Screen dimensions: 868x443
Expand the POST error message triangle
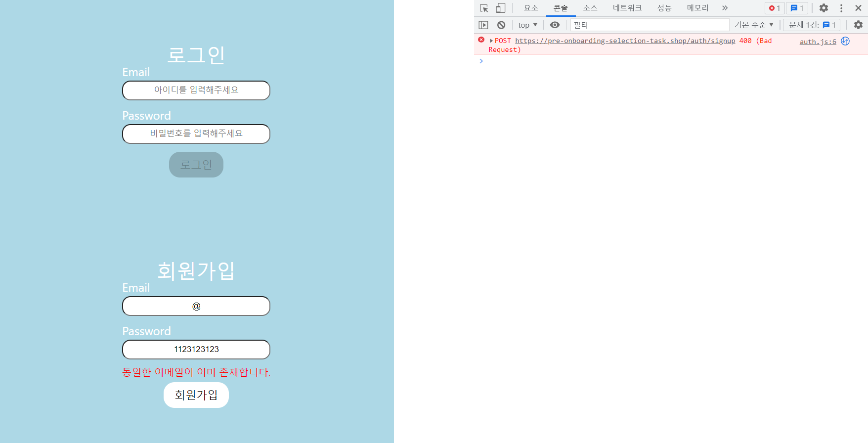(491, 41)
